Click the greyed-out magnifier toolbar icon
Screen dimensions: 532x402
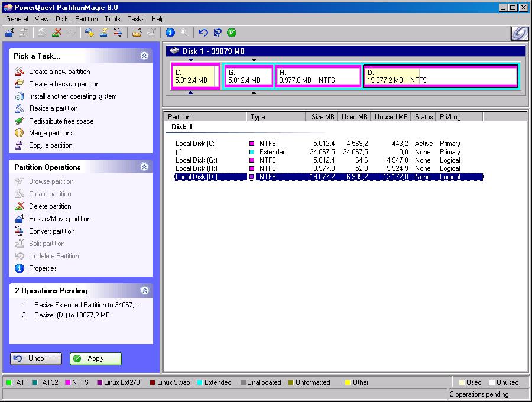184,33
